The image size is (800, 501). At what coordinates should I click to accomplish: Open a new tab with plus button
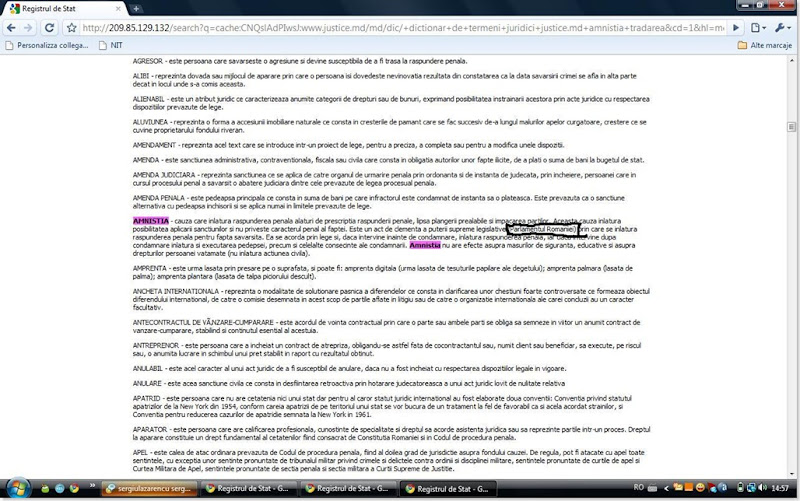[136, 8]
